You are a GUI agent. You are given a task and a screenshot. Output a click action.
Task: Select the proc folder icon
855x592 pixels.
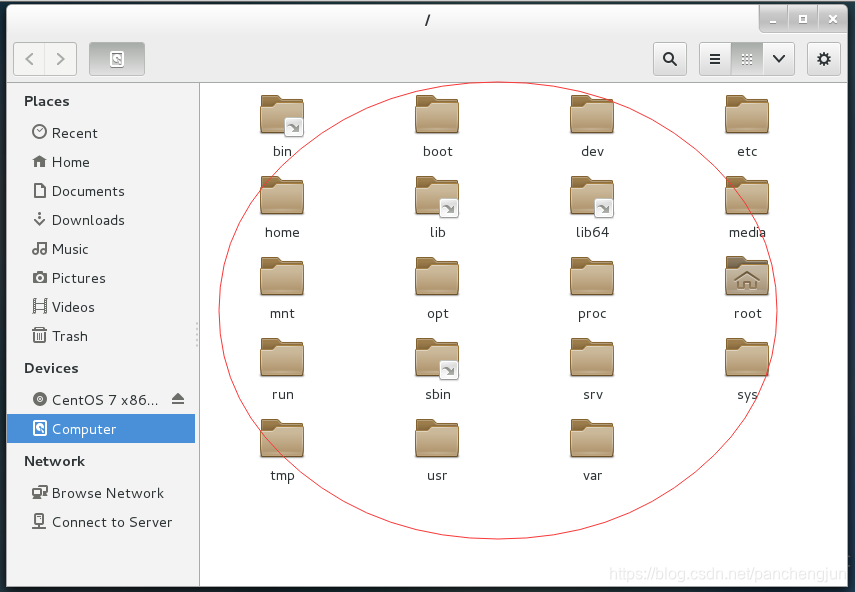(592, 277)
